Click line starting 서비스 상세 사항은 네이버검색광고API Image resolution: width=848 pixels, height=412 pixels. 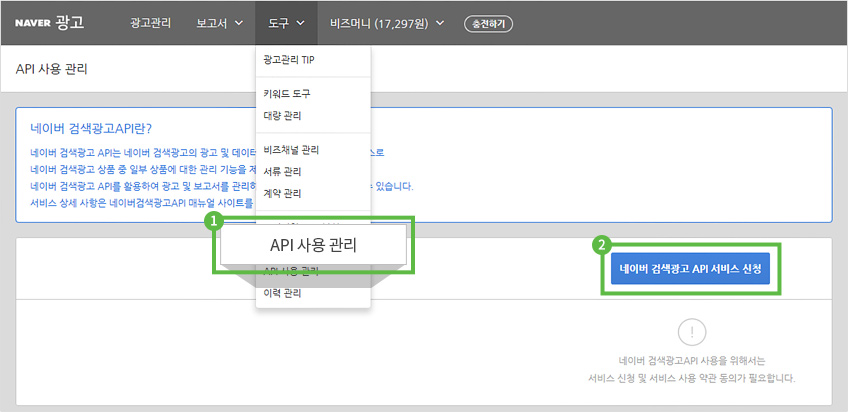(x=142, y=203)
